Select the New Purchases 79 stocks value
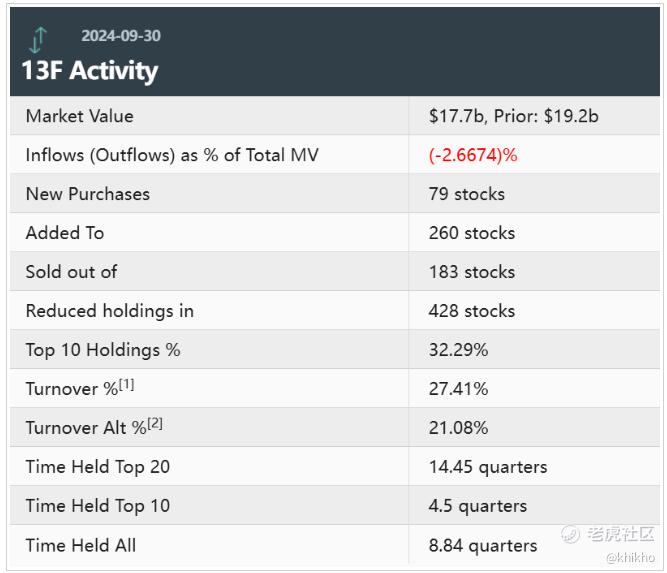The image size is (667, 573). click(467, 194)
